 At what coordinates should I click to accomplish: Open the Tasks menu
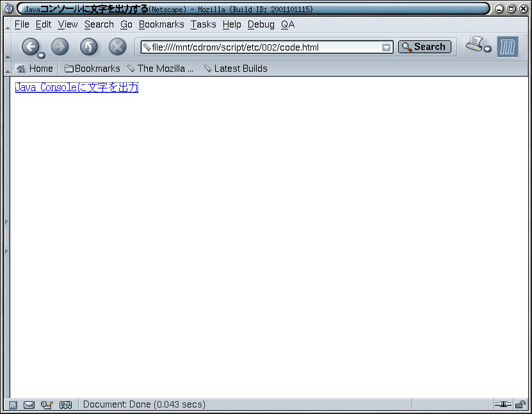203,24
